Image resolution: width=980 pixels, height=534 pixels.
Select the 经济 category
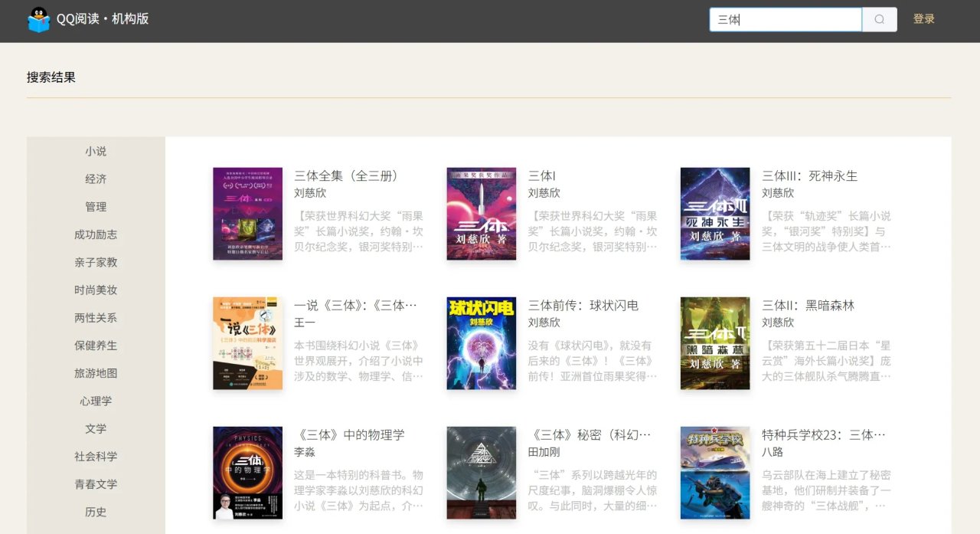tap(96, 179)
